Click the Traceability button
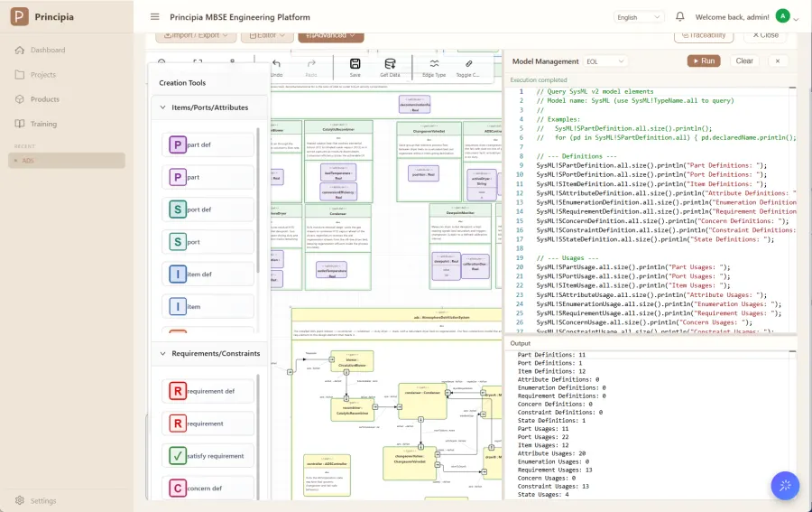The width and height of the screenshot is (812, 512). [x=704, y=35]
